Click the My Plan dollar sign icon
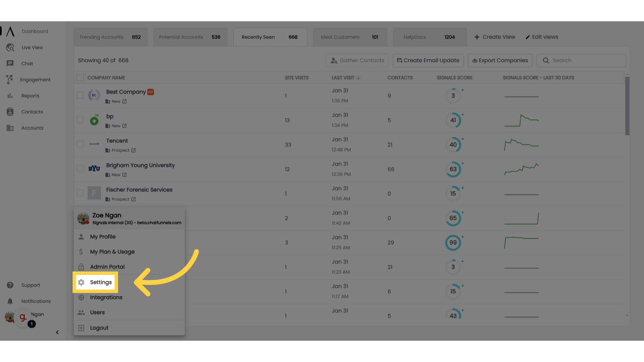The height and width of the screenshot is (362, 644). coord(81,252)
